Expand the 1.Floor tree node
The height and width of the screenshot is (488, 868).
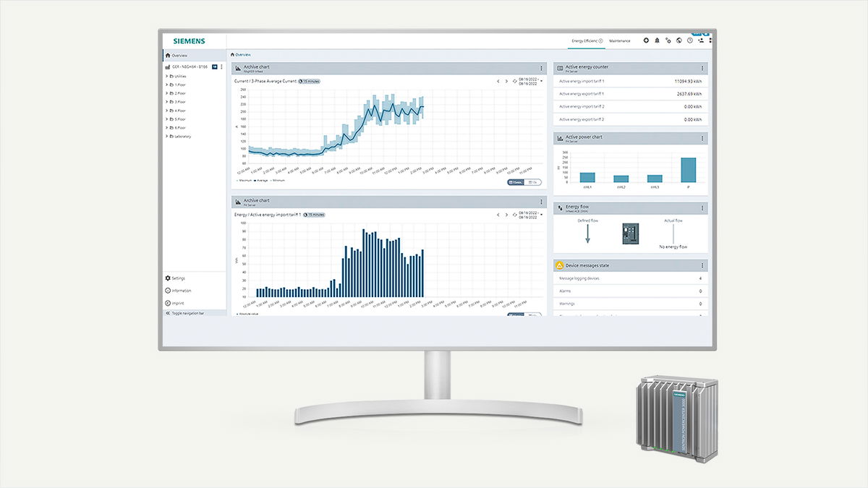[167, 85]
